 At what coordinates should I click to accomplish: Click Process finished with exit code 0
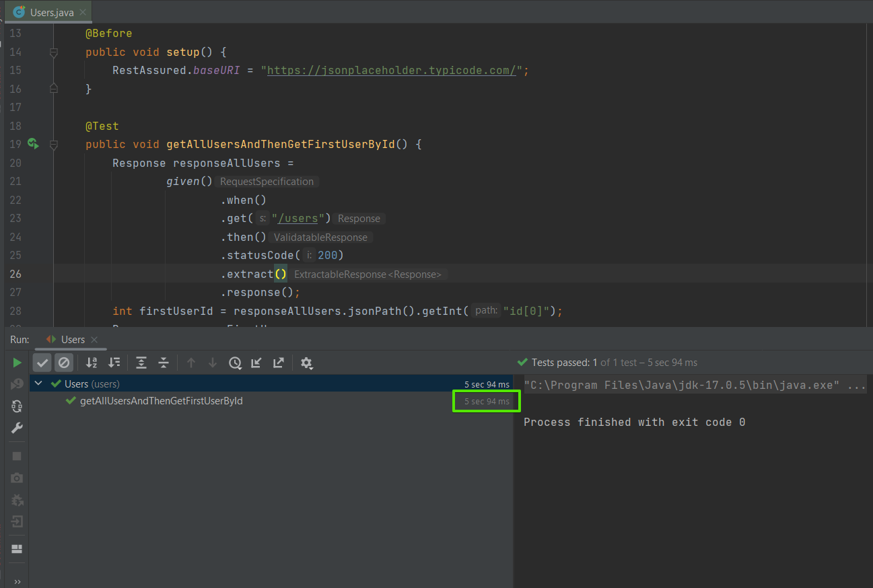tap(635, 422)
